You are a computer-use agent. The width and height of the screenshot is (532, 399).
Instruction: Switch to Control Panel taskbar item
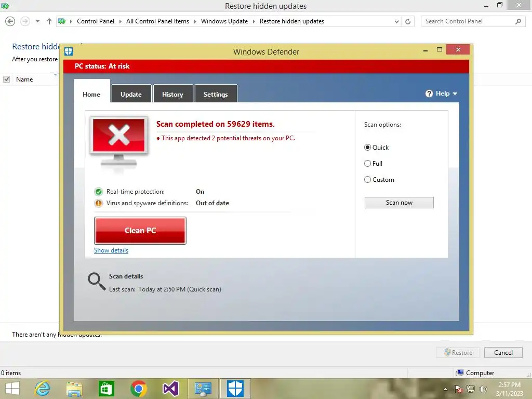[203, 389]
